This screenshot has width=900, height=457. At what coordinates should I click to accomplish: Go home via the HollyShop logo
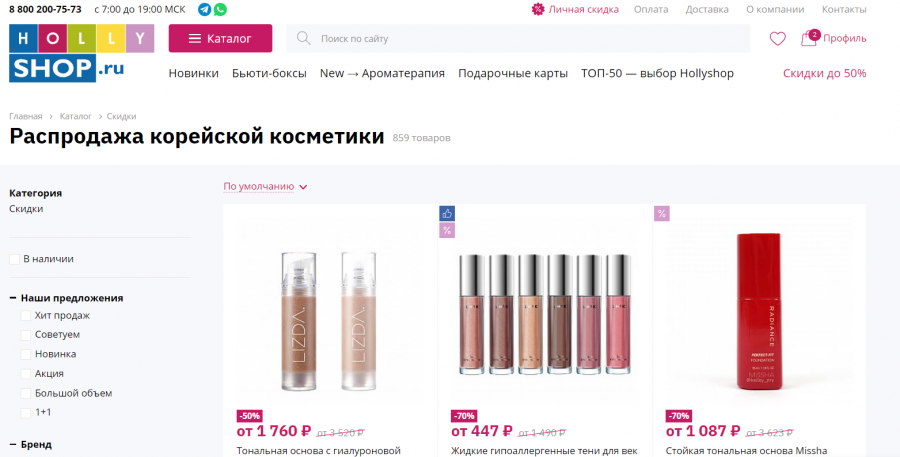click(82, 53)
